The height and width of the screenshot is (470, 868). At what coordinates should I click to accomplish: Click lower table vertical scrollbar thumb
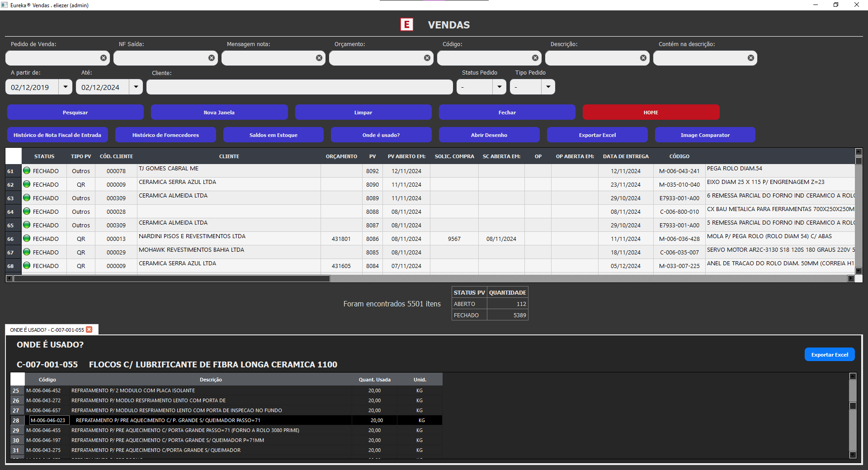point(853,405)
